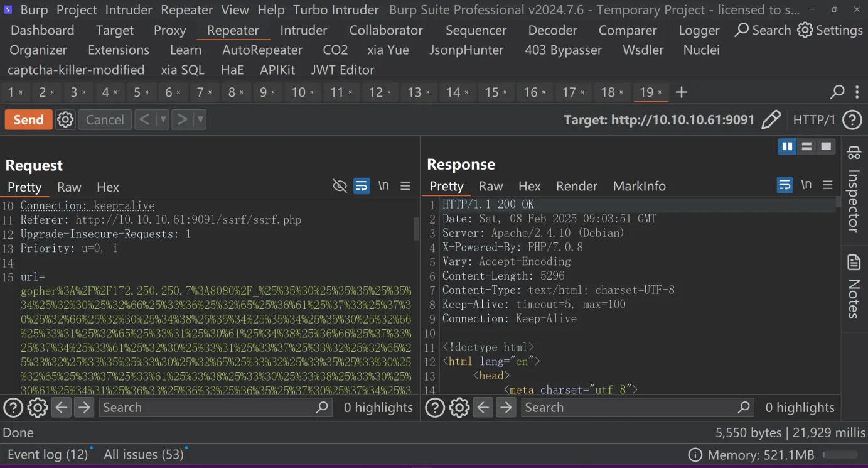Jump to next match in Response search

pyautogui.click(x=506, y=408)
